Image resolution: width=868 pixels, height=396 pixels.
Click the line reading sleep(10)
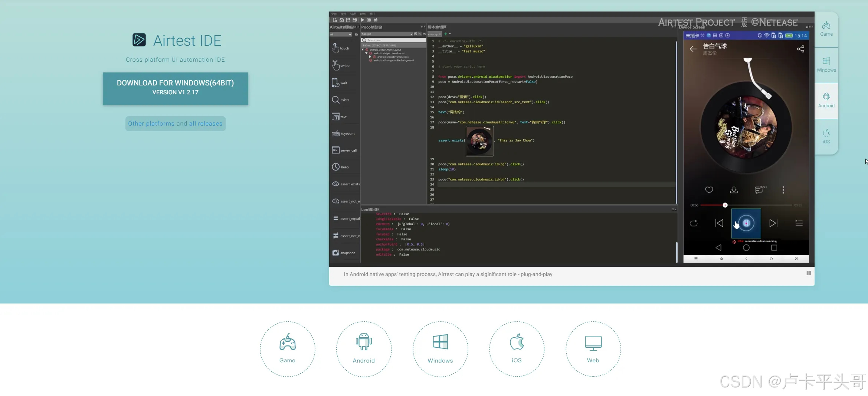(447, 169)
